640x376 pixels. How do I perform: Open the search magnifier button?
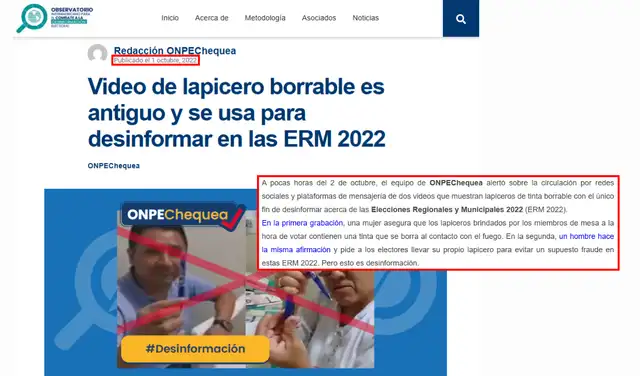(x=461, y=18)
